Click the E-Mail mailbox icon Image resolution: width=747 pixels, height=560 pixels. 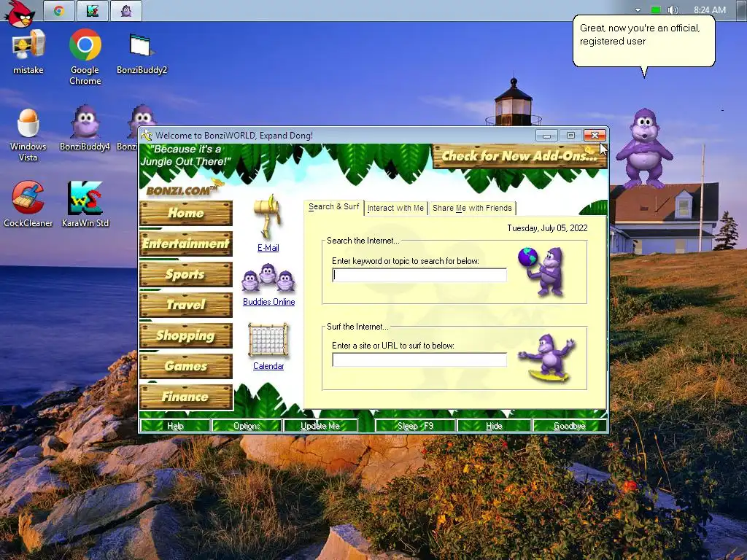[268, 217]
